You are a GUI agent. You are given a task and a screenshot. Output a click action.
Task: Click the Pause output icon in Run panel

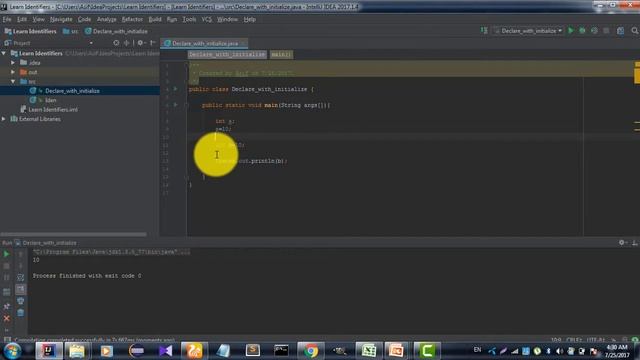[7, 278]
